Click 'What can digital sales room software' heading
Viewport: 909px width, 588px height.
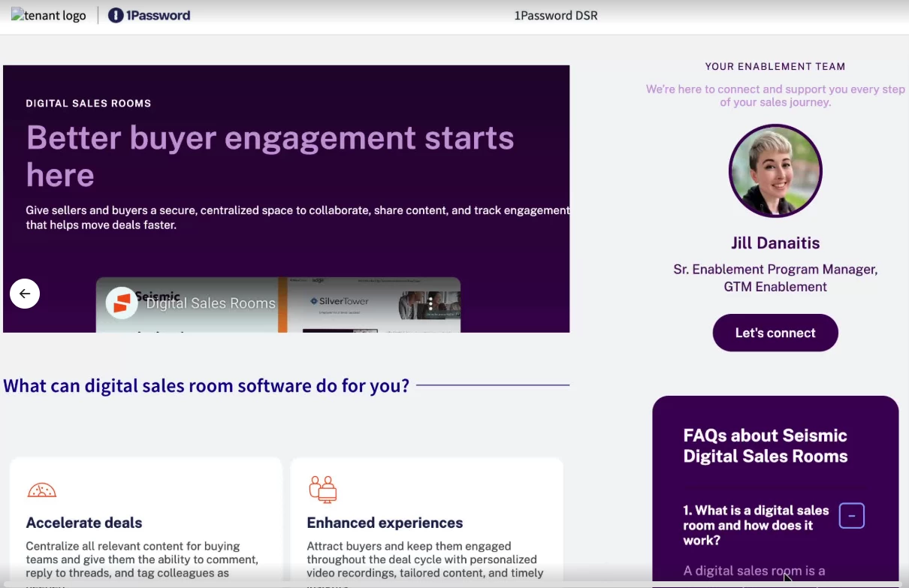click(x=207, y=386)
